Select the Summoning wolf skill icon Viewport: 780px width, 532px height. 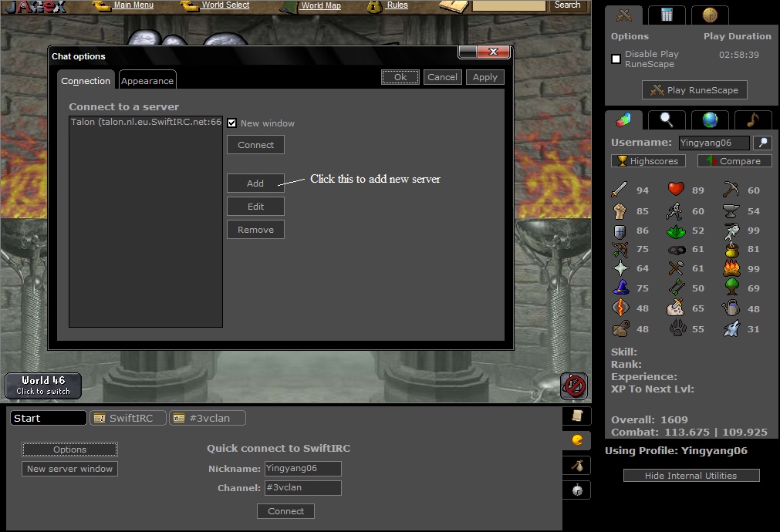tap(731, 328)
